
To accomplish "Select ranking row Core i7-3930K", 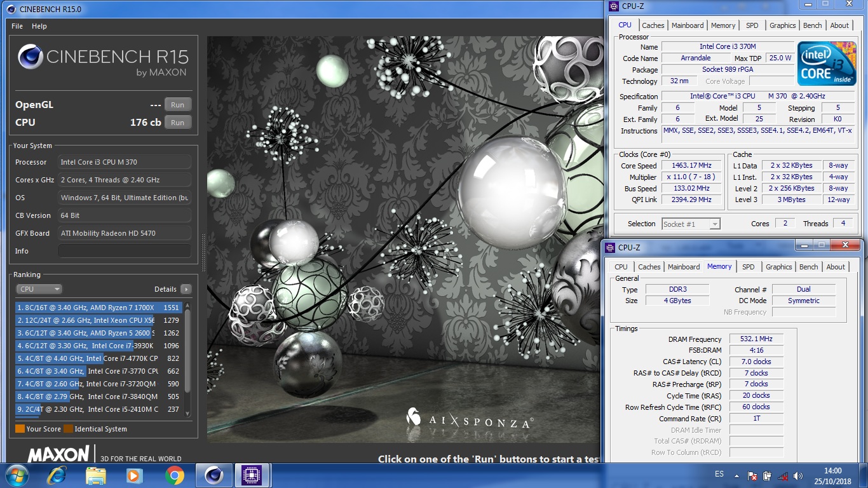I will (x=98, y=346).
